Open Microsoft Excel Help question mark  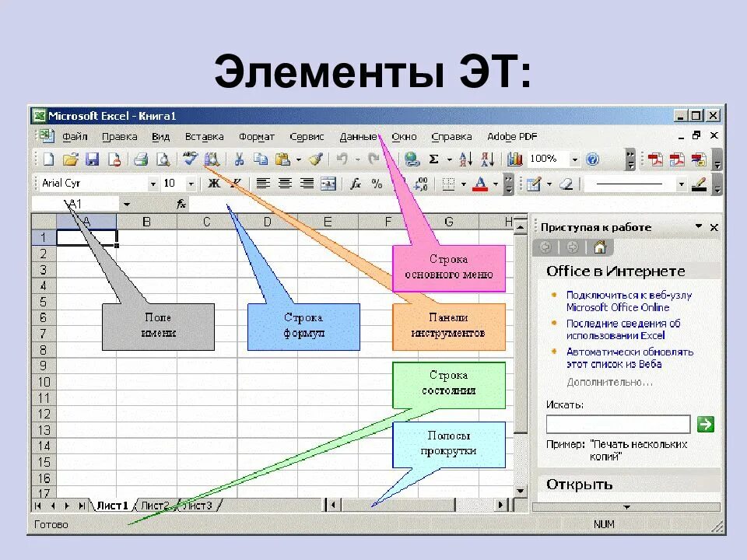[x=592, y=159]
